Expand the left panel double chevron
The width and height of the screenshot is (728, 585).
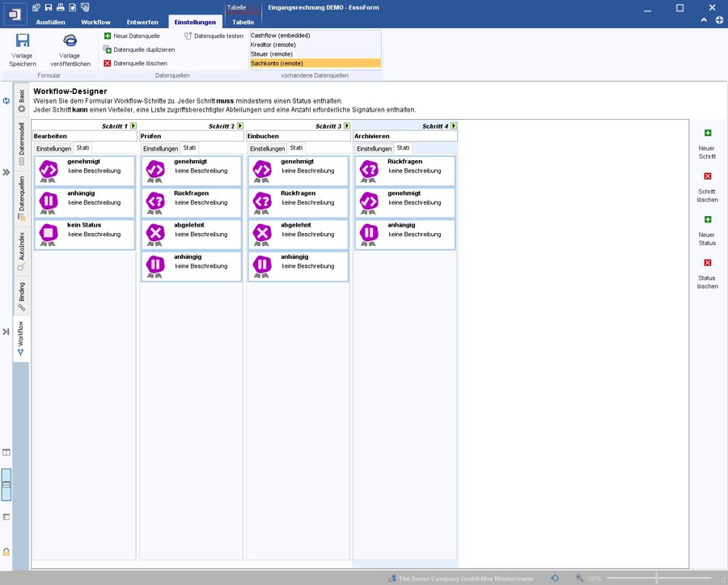[6, 172]
